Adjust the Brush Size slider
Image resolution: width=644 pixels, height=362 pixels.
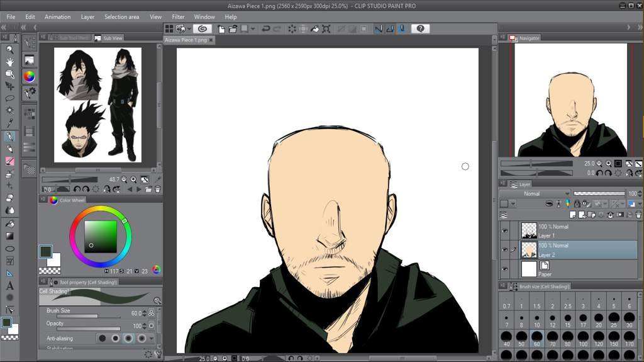pyautogui.click(x=88, y=316)
